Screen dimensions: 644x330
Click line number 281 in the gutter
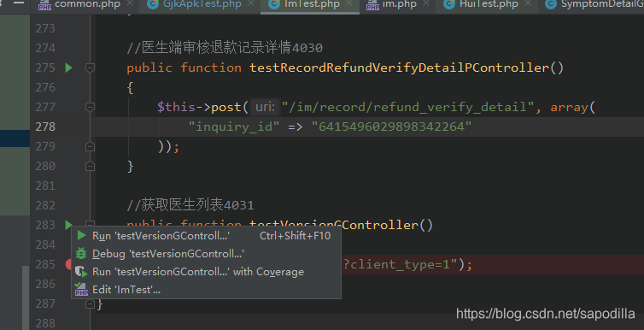(x=45, y=186)
